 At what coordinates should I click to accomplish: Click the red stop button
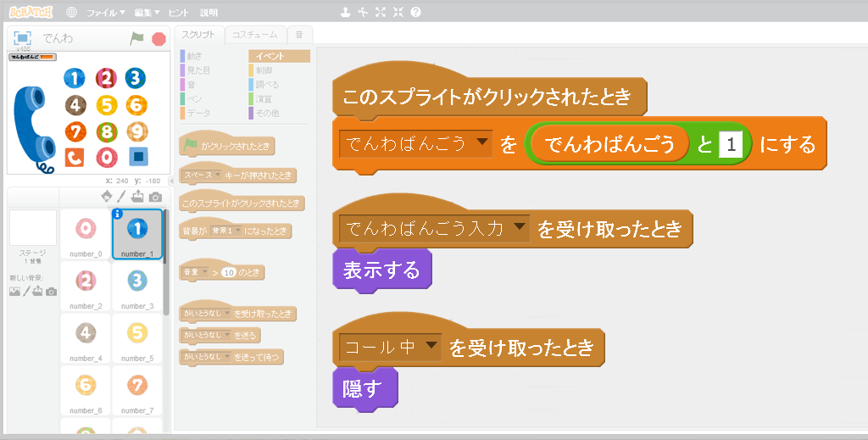click(159, 39)
